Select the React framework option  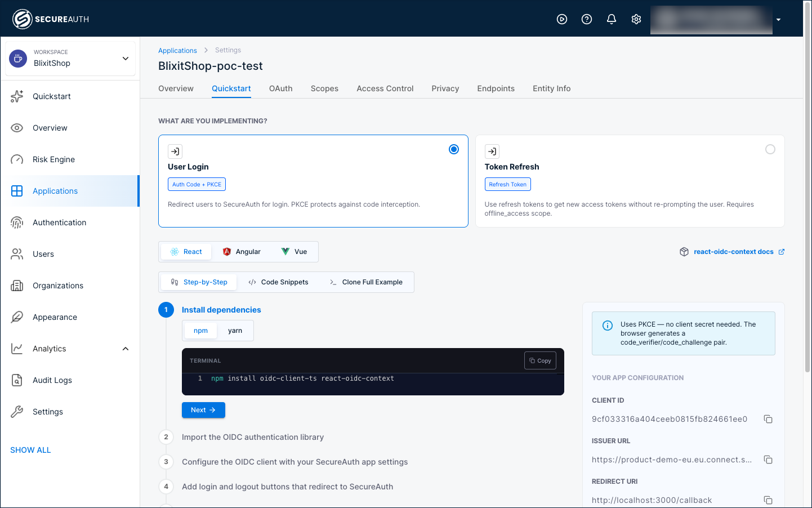coord(186,252)
